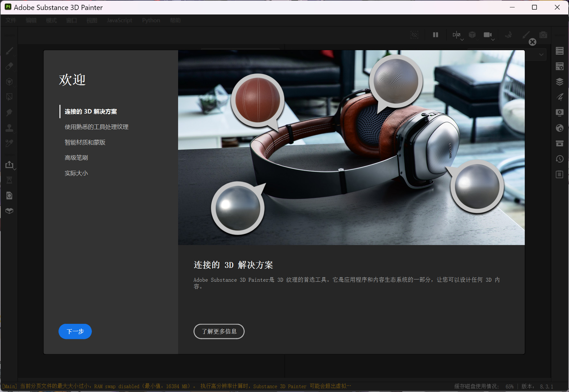Screen dimensions: 569x392
Task: Click the 3D cube perspective view icon
Action: pos(472,35)
